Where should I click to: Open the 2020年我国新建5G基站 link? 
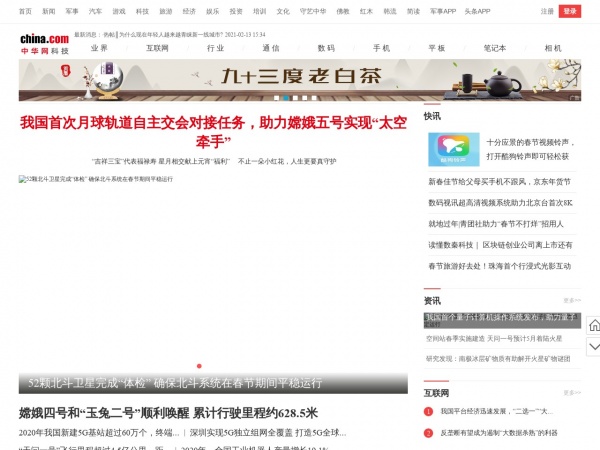[99, 433]
